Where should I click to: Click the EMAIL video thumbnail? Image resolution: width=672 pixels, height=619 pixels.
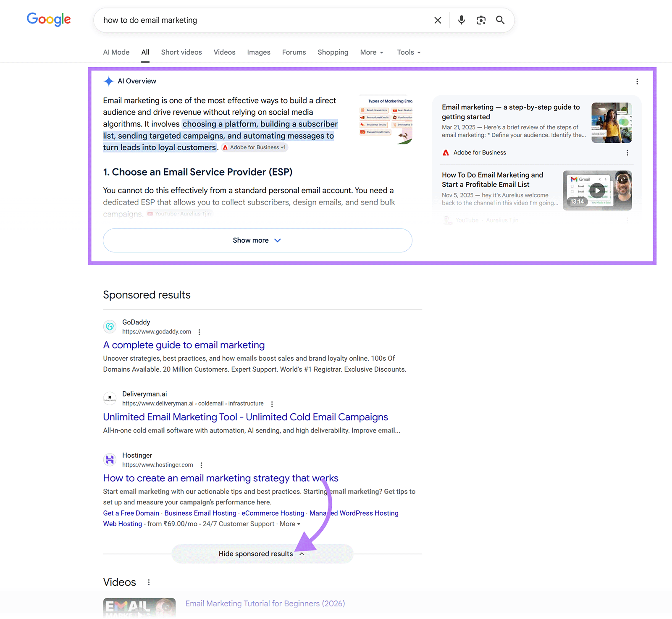139,608
